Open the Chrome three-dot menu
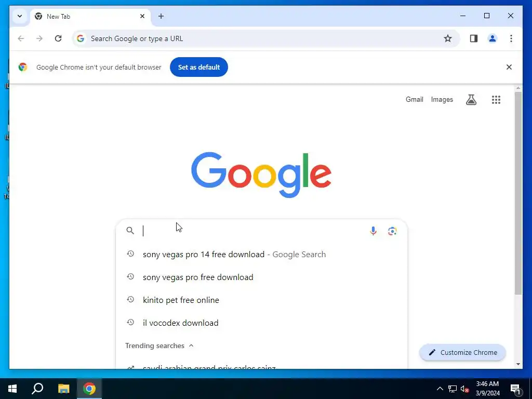This screenshot has width=532, height=399. tap(511, 38)
